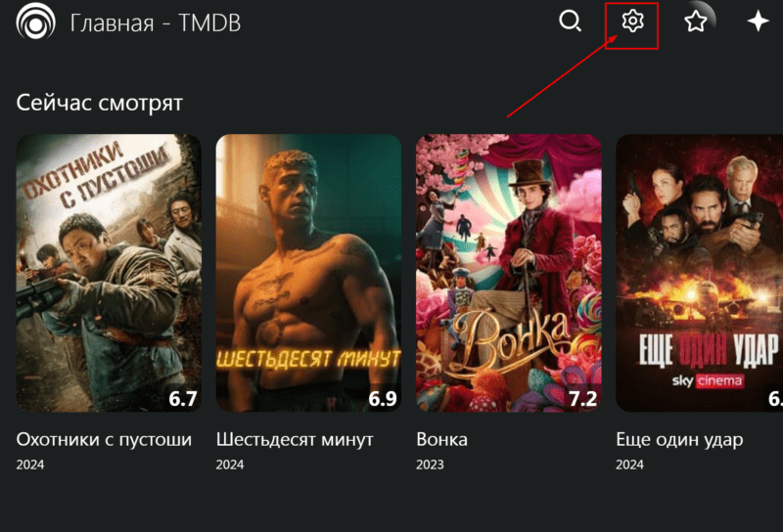Click the Шестьдесят минут title text

click(x=295, y=440)
